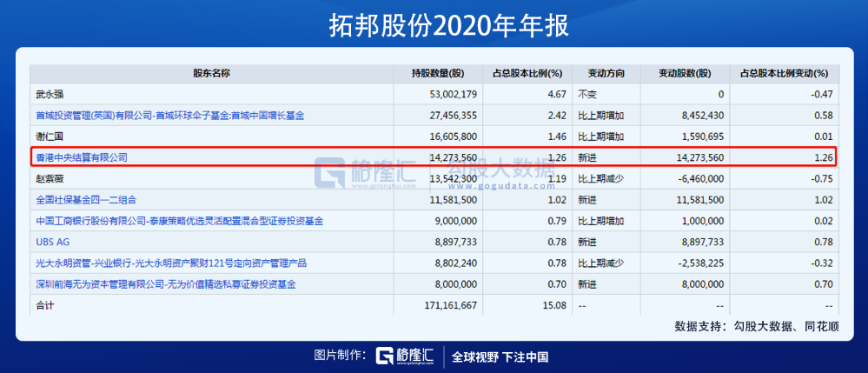
Task: Click ratio change 0.01
Action: tap(824, 137)
